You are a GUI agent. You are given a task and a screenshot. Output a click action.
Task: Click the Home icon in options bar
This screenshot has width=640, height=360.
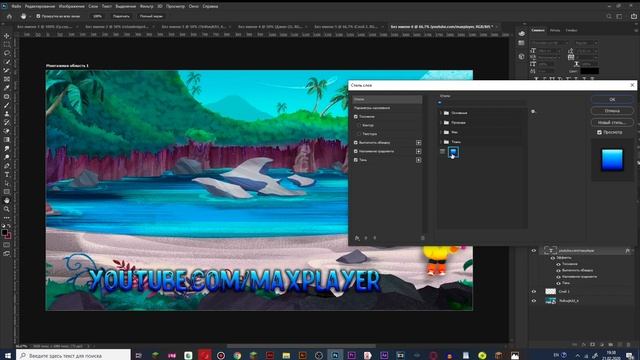[9, 16]
